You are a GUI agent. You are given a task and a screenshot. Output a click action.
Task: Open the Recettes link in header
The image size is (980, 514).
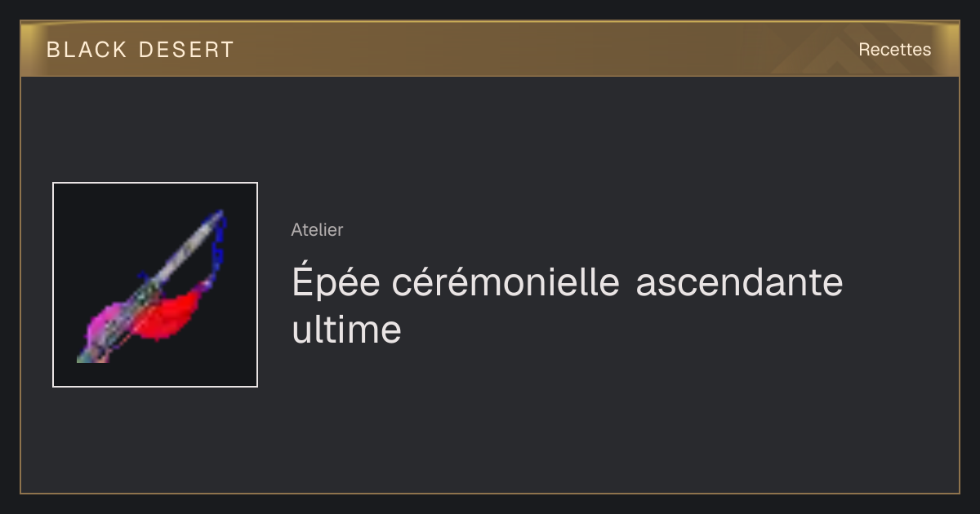pyautogui.click(x=894, y=50)
